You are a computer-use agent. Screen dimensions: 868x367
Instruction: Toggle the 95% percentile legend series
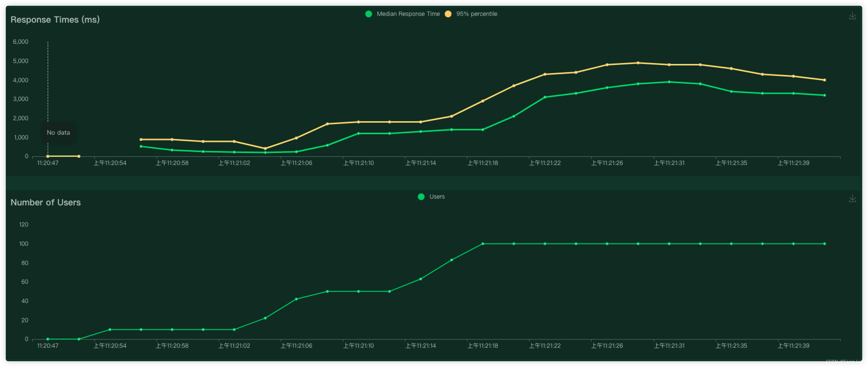coord(471,14)
